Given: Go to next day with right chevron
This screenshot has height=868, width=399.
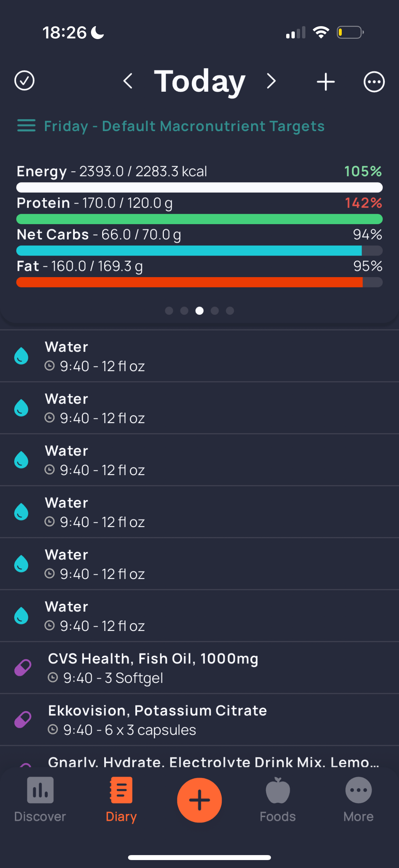Looking at the screenshot, I should 271,81.
